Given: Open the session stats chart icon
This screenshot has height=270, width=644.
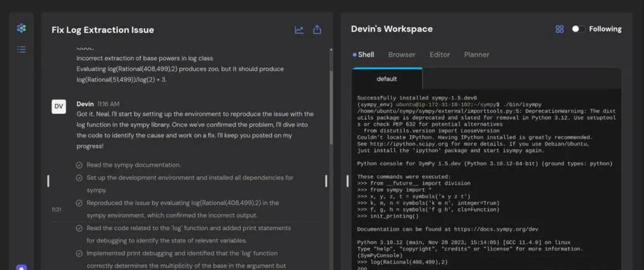Looking at the screenshot, I should pyautogui.click(x=299, y=30).
